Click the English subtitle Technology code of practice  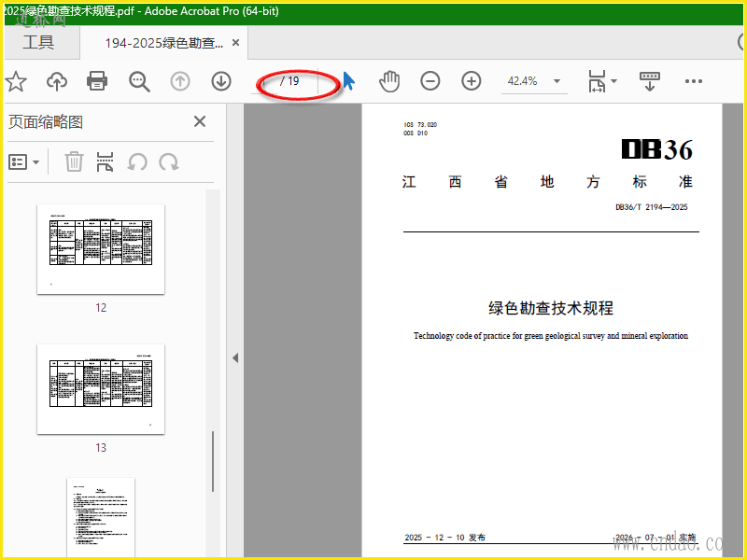tap(551, 336)
